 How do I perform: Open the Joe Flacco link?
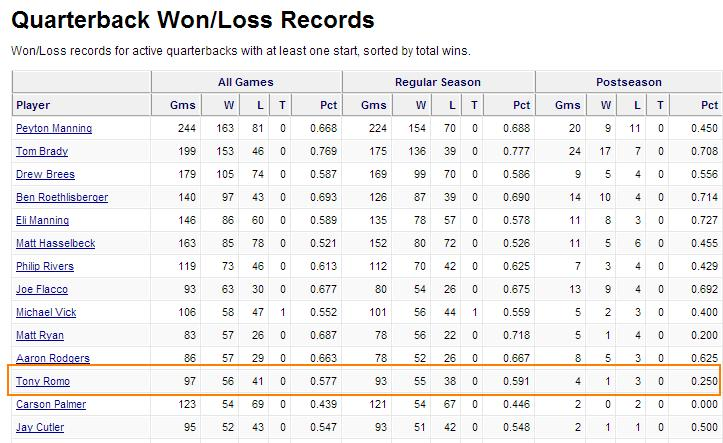tap(42, 289)
